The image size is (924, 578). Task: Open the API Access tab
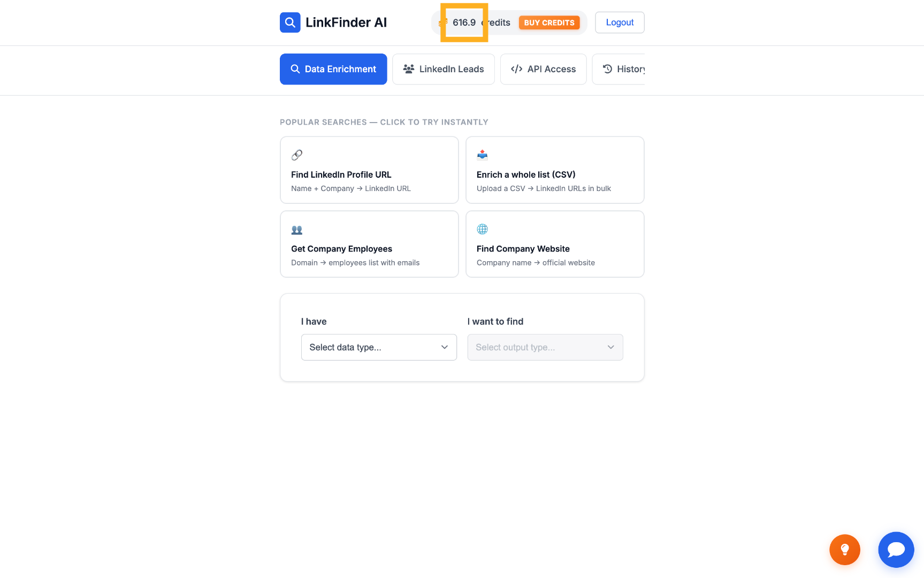[x=543, y=69]
